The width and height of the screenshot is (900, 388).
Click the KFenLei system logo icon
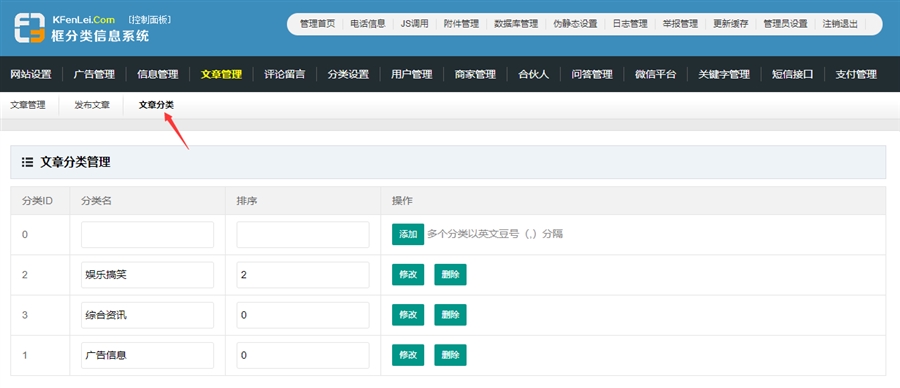coord(29,28)
